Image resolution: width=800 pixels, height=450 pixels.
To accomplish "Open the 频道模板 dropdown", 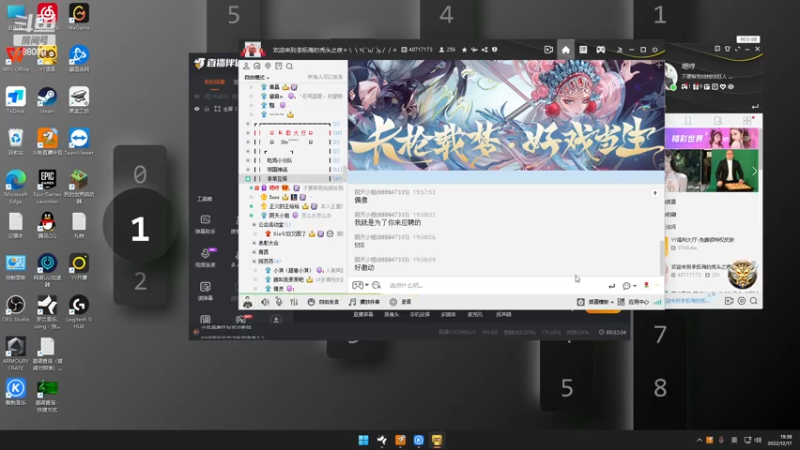I will click(596, 302).
